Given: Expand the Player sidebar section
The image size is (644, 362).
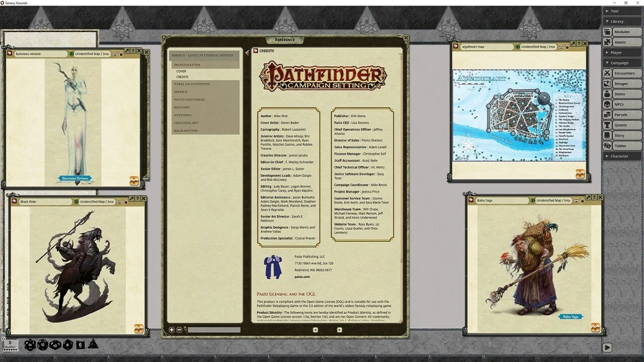Looking at the screenshot, I should (x=622, y=53).
